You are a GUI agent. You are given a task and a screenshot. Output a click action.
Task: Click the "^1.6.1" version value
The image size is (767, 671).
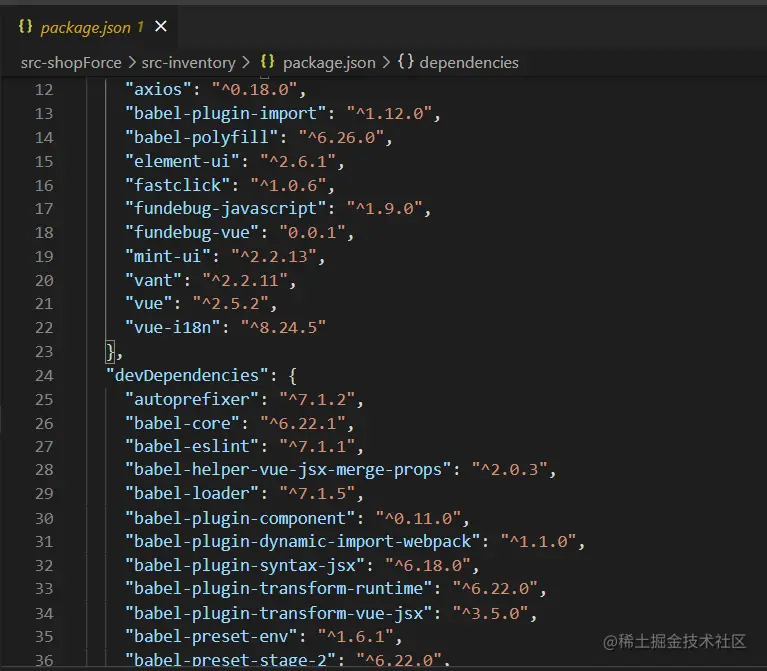click(356, 637)
